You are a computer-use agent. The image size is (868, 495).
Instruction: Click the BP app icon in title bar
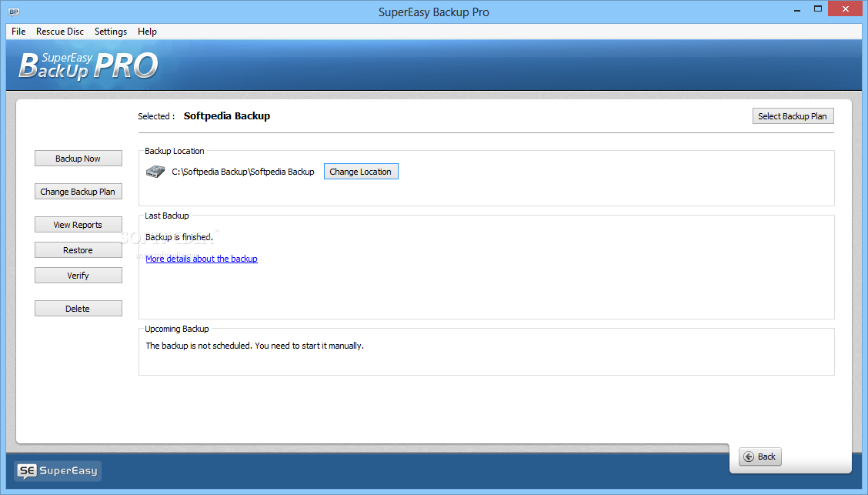point(14,12)
